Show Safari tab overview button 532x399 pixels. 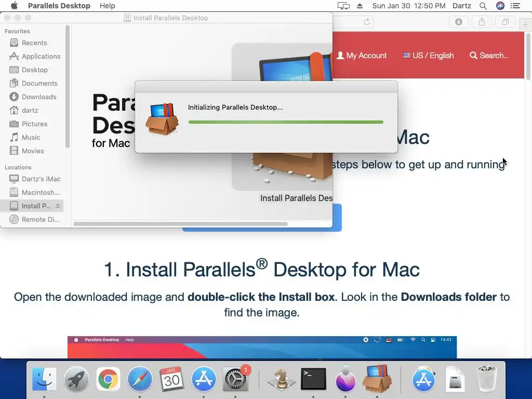click(505, 22)
